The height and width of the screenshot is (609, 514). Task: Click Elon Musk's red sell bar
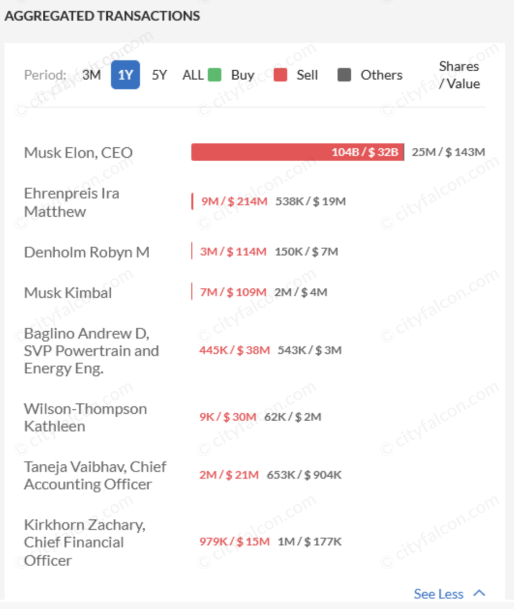(x=298, y=152)
